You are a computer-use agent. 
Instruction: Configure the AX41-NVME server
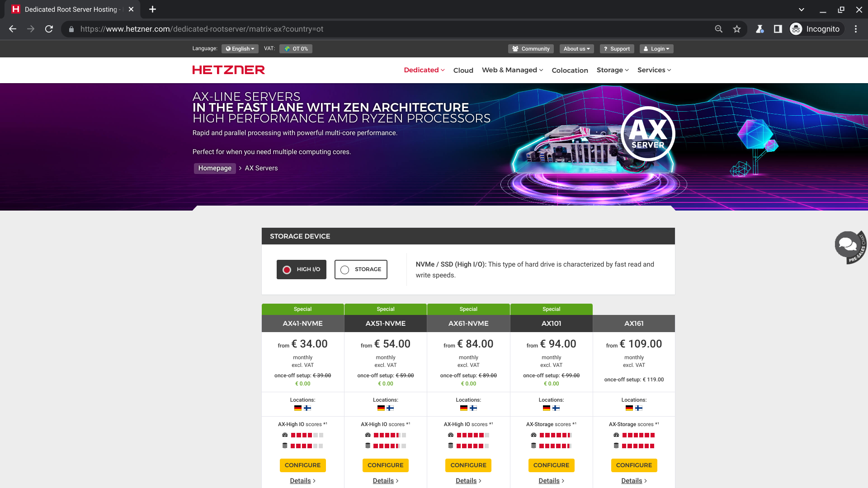(302, 465)
